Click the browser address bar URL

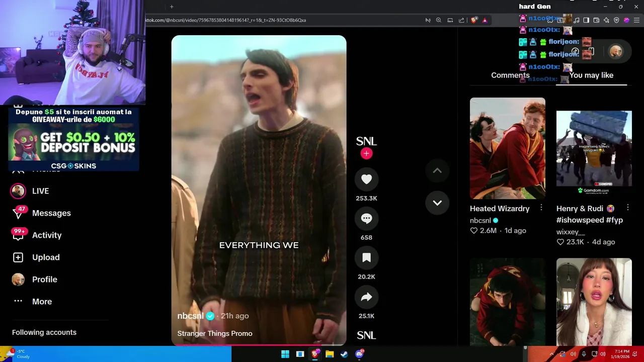coord(226,20)
